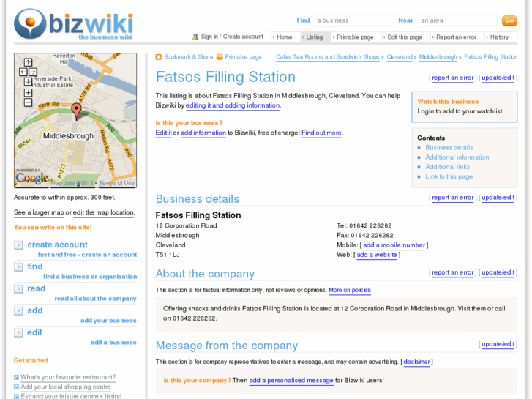Click 'add a website' link
532x399 pixels.
point(377,255)
